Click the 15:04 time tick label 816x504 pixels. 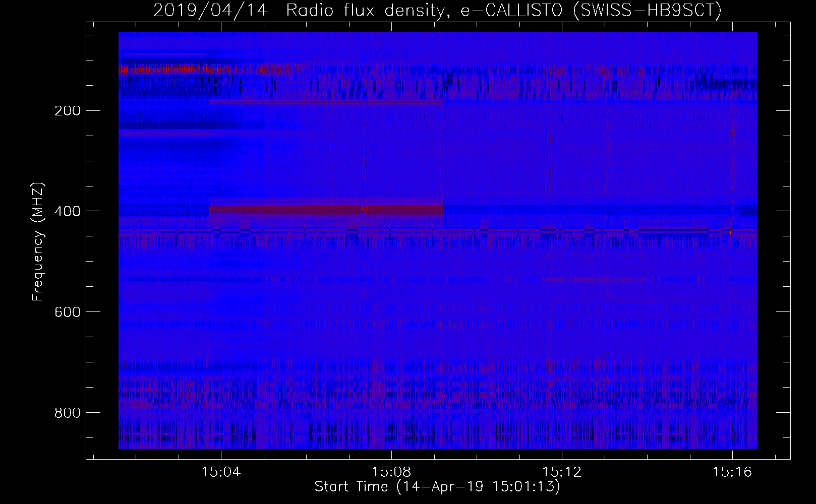221,472
